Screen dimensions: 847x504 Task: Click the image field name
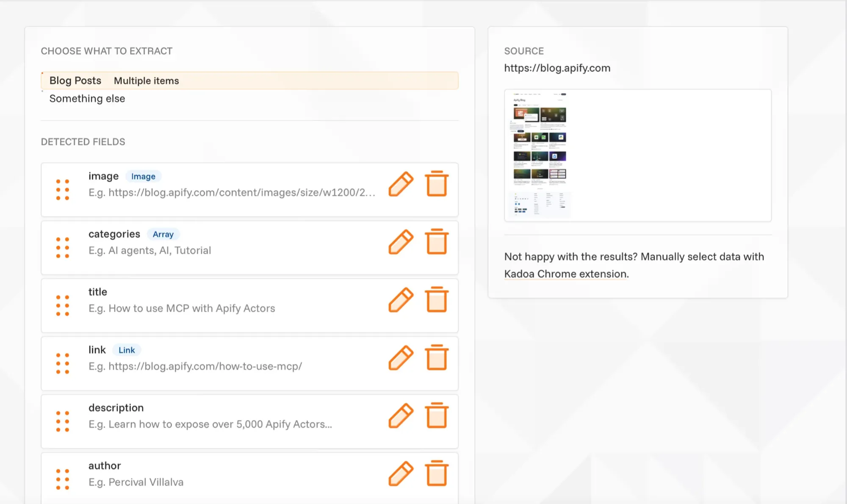(103, 176)
